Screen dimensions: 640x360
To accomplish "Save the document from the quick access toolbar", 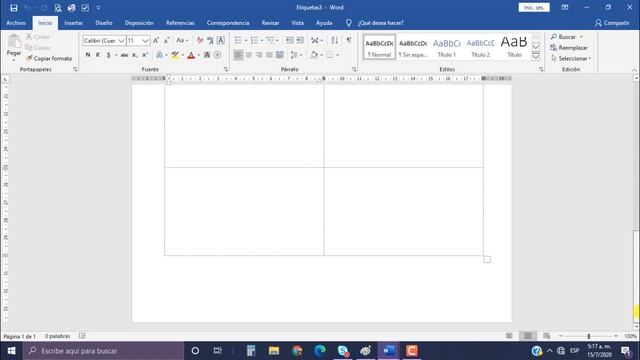I will point(13,8).
